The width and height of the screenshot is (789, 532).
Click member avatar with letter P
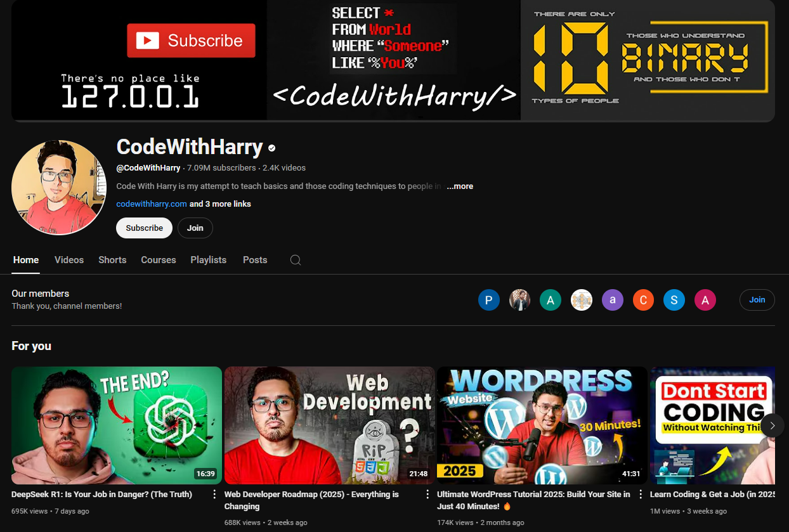point(488,300)
